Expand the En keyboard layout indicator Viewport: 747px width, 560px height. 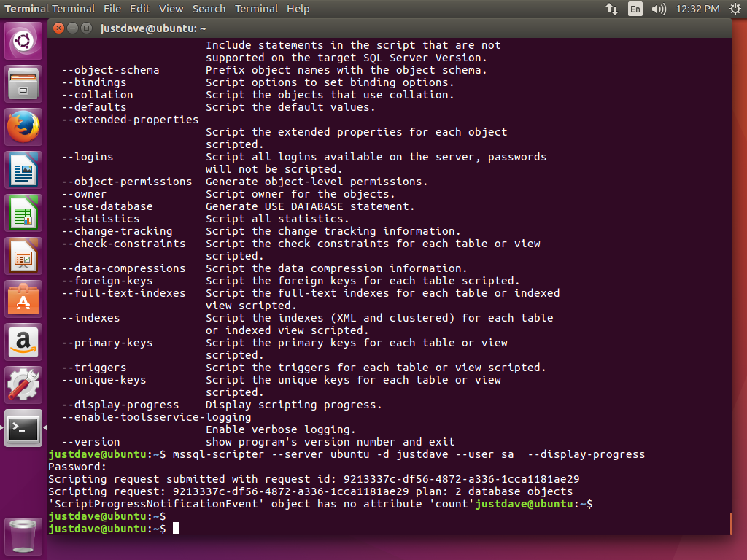[x=635, y=9]
